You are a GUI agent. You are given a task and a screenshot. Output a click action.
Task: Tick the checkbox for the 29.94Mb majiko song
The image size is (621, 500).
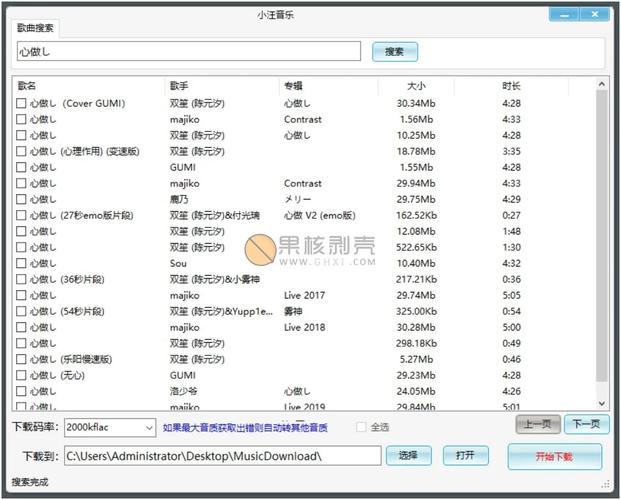pyautogui.click(x=21, y=183)
